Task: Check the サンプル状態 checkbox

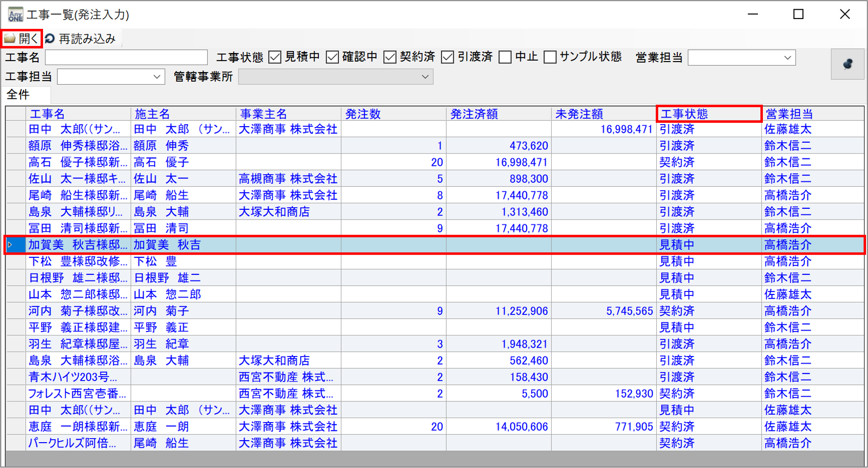Action: pyautogui.click(x=550, y=58)
